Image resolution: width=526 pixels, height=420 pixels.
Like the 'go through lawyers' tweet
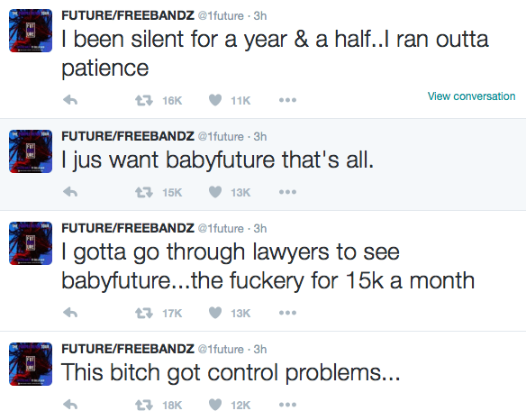click(215, 313)
